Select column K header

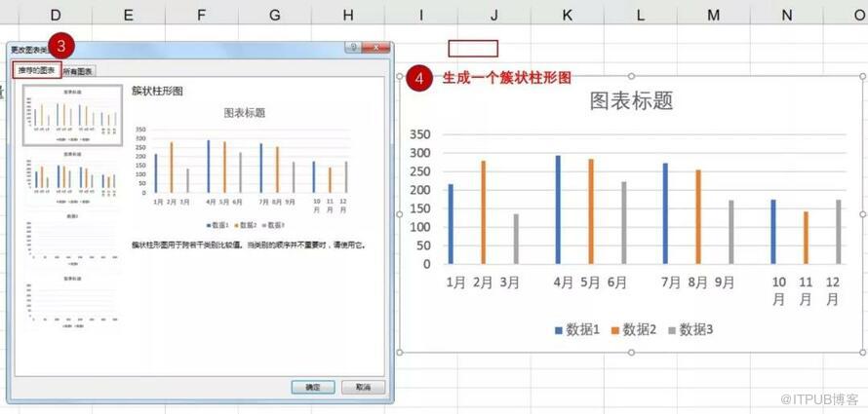(x=567, y=16)
